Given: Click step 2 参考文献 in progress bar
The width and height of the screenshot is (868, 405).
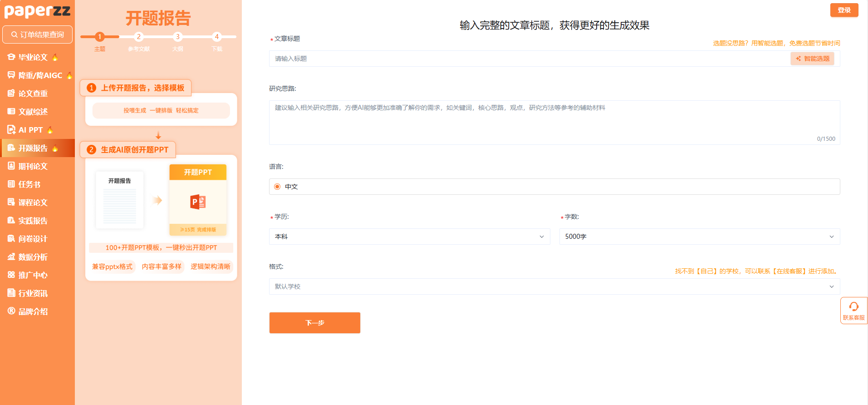Looking at the screenshot, I should coord(139,37).
